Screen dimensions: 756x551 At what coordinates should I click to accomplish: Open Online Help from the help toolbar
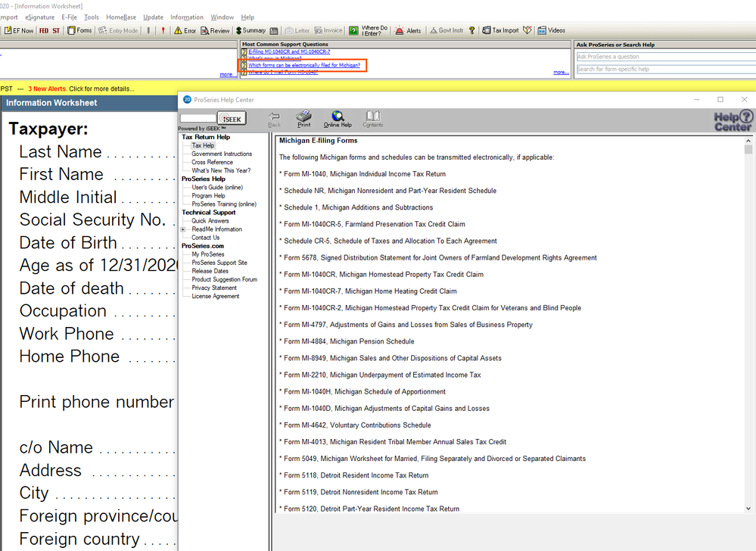338,118
